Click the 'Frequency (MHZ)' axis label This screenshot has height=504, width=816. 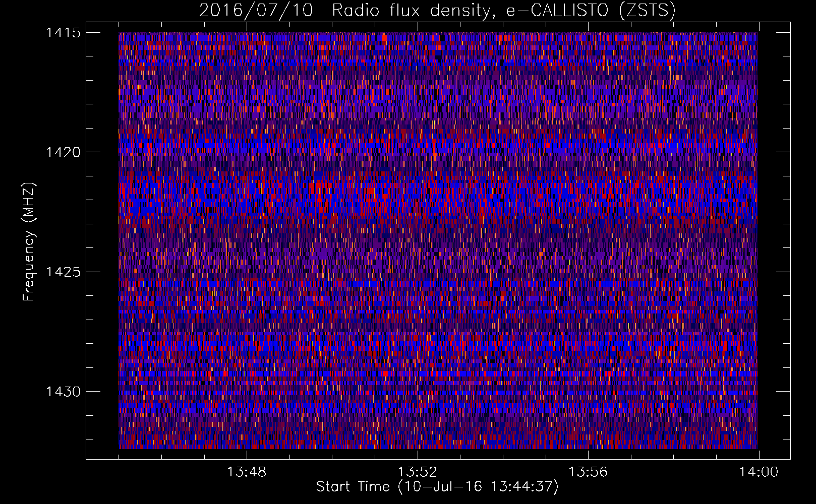[29, 241]
